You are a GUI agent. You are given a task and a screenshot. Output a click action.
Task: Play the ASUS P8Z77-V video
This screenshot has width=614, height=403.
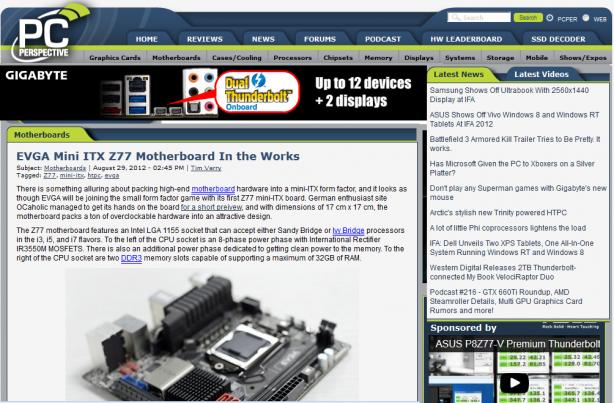coord(514,383)
